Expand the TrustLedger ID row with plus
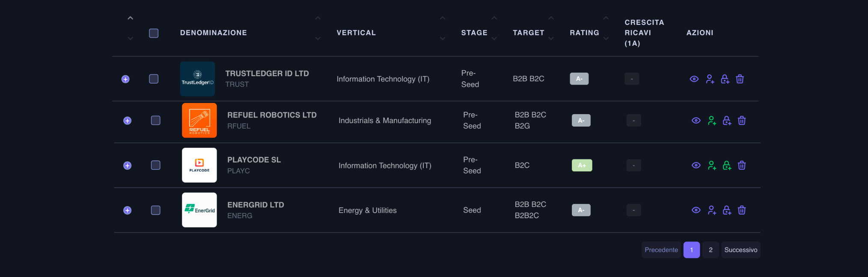This screenshot has height=277, width=868. (x=125, y=79)
